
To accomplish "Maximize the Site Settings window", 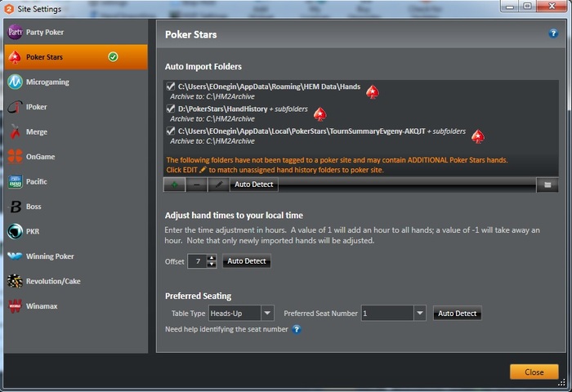I will [528, 7].
